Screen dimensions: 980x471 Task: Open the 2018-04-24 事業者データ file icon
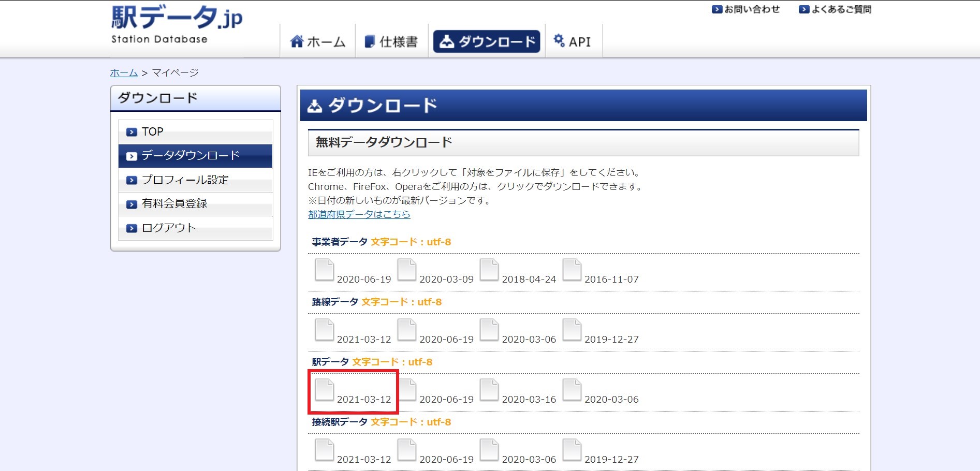pyautogui.click(x=490, y=271)
